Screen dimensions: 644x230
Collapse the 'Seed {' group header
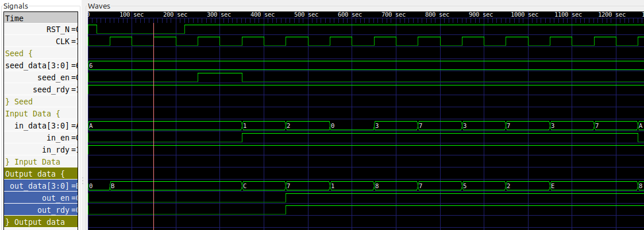point(41,54)
